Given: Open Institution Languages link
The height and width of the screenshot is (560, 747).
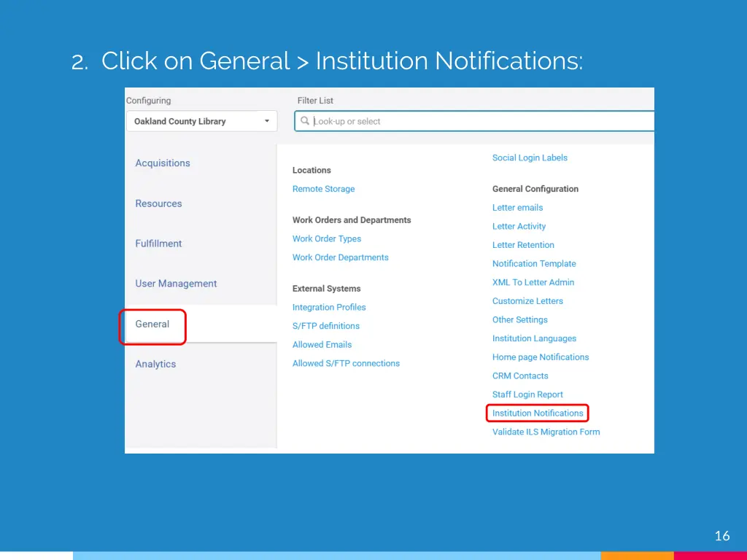Looking at the screenshot, I should pos(534,338).
